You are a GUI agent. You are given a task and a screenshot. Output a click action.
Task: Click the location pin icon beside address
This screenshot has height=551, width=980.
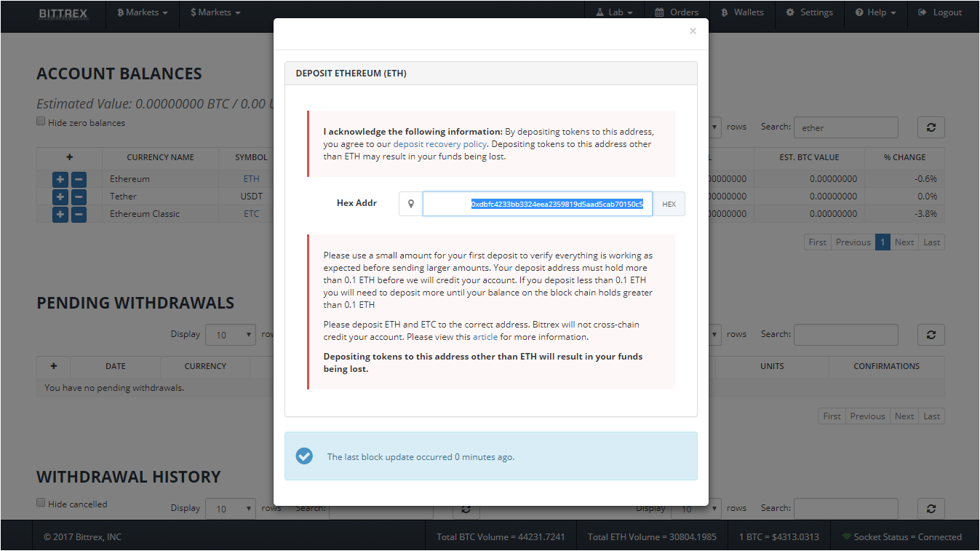tap(411, 204)
